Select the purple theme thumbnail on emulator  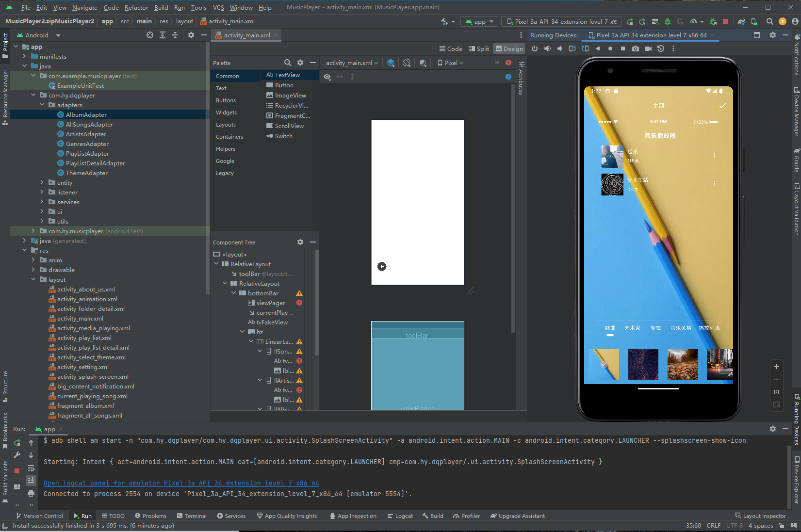pos(643,364)
